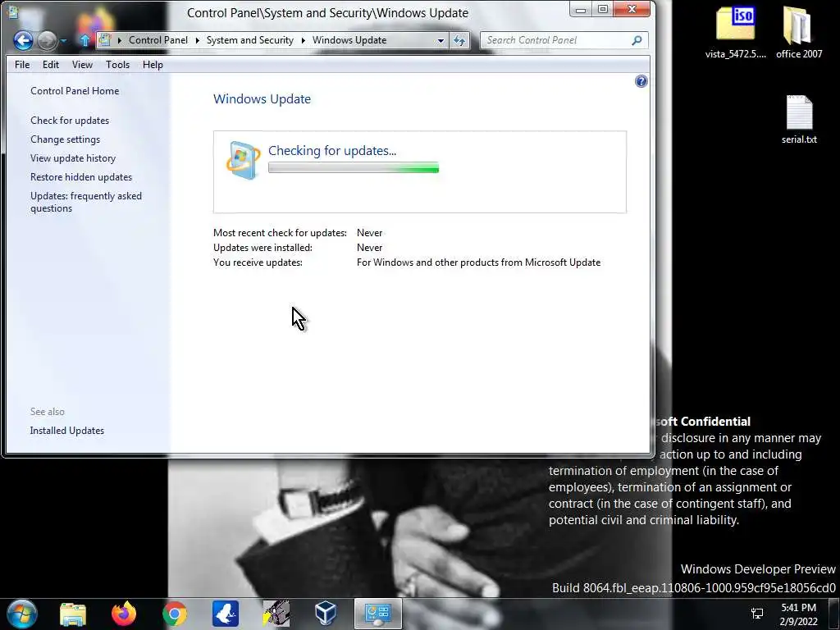Click the network tray icon
Viewport: 840px width, 630px height.
(757, 614)
